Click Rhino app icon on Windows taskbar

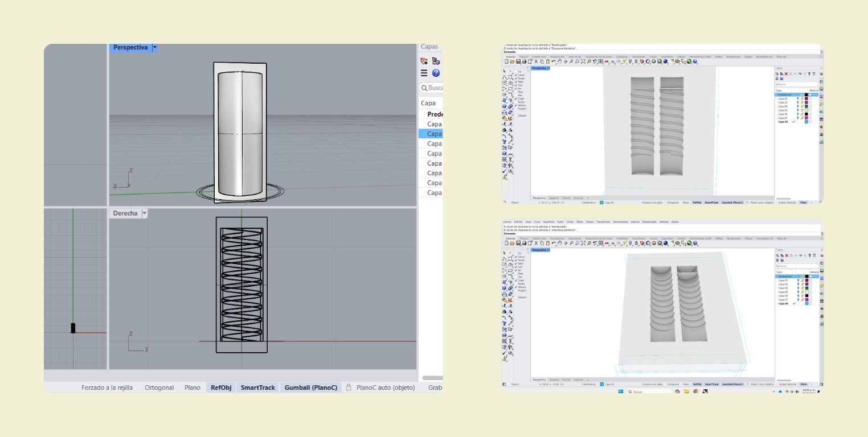coord(705,391)
